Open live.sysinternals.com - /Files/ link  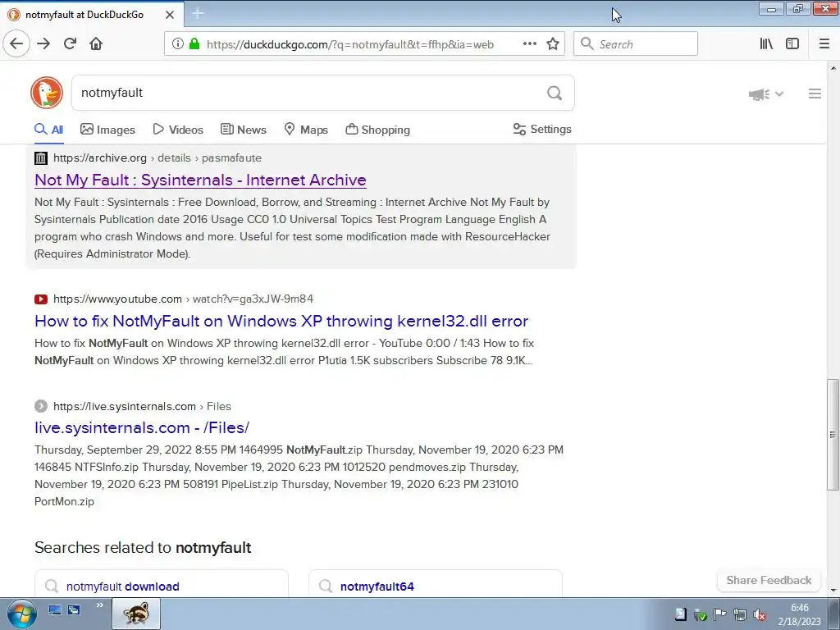point(142,427)
